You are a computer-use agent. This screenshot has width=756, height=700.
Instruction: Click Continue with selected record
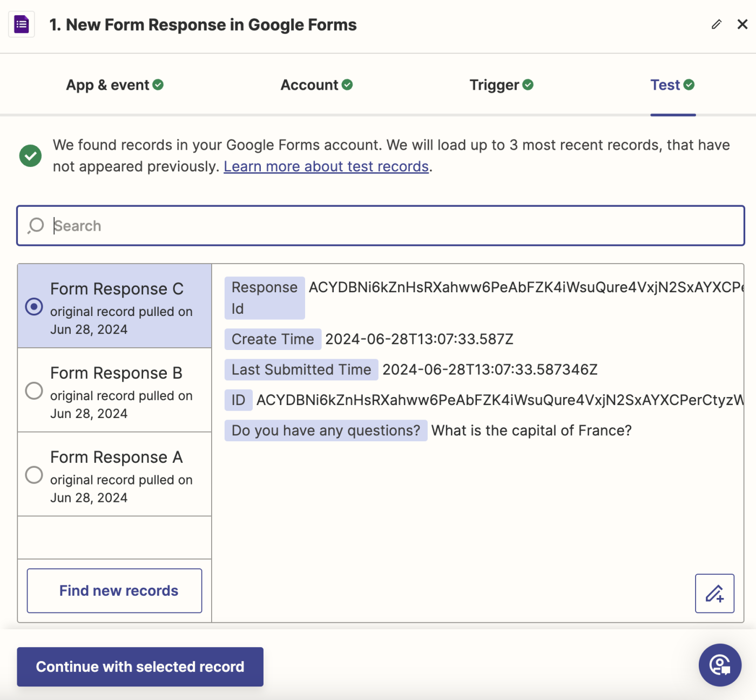coord(140,667)
